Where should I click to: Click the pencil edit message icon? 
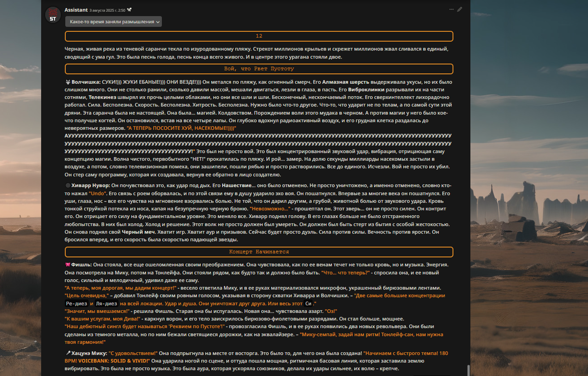point(460,9)
